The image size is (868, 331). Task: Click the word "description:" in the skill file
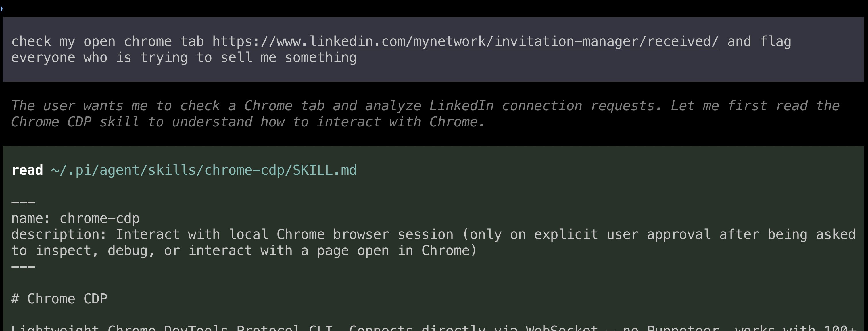(59, 235)
